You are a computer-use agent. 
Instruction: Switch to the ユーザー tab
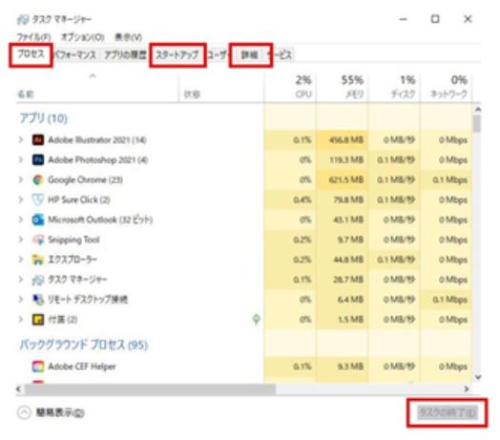point(217,55)
